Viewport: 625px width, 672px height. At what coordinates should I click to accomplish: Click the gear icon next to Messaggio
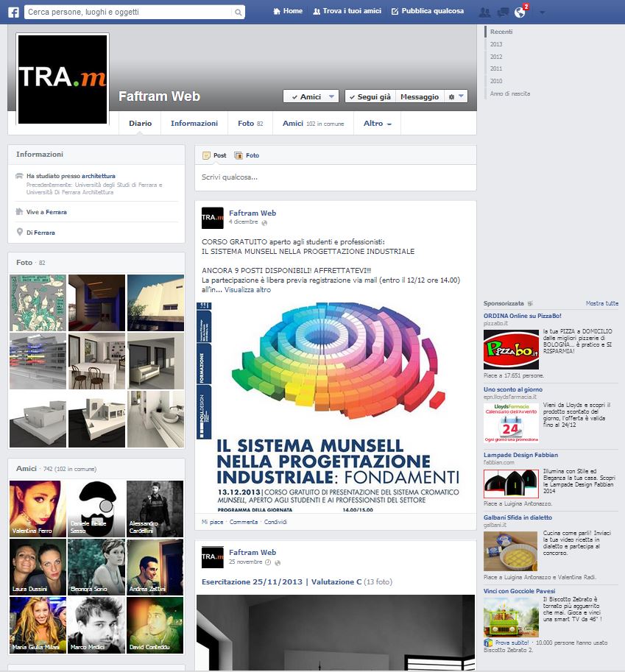[456, 96]
